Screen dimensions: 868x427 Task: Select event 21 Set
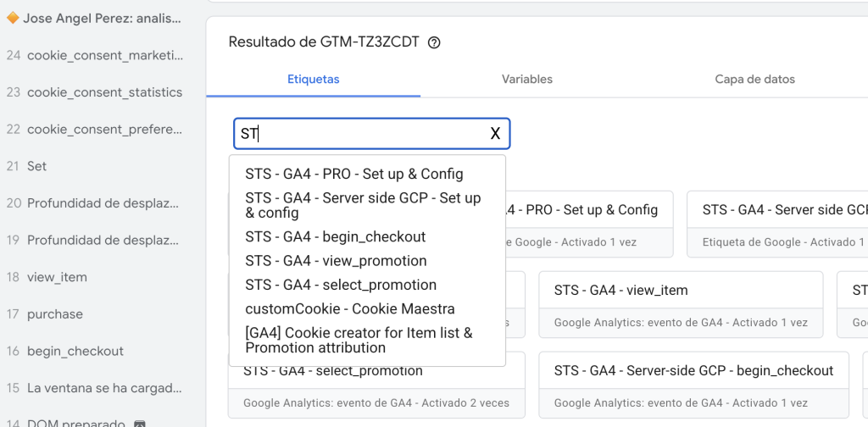click(x=26, y=167)
